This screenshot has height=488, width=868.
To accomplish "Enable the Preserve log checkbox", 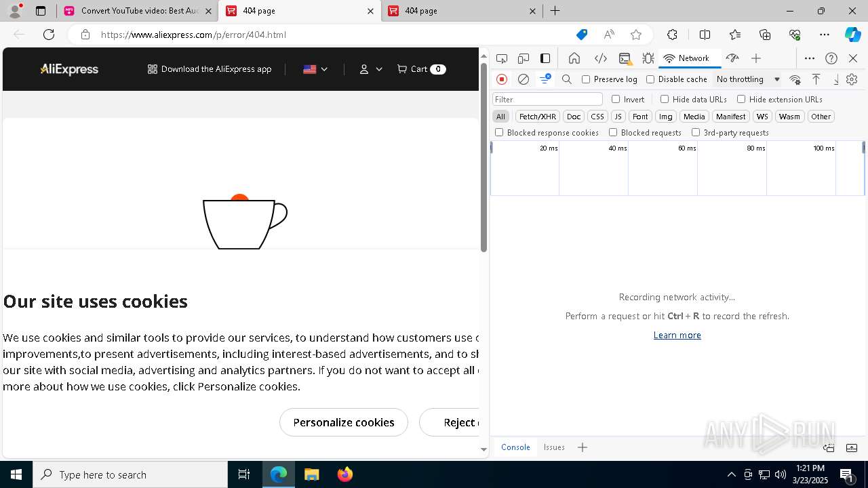I will (x=586, y=79).
